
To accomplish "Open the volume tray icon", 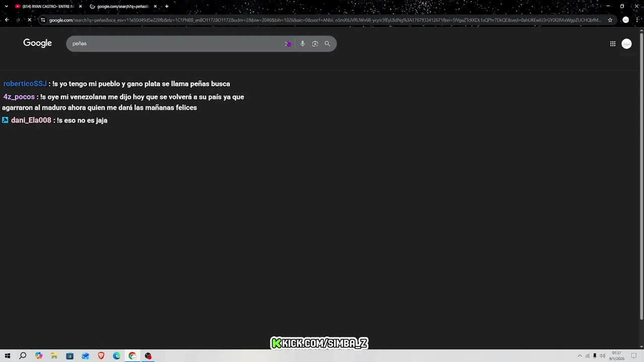I will point(602,356).
